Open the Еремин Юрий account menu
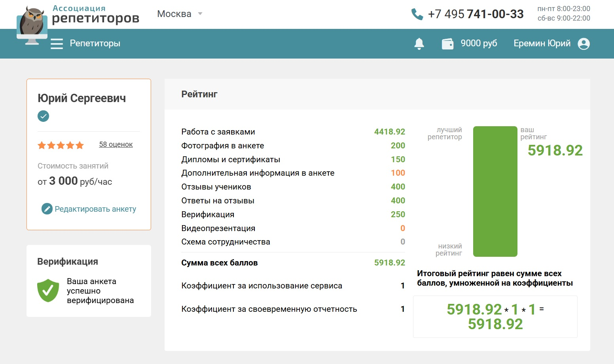The width and height of the screenshot is (614, 364). click(x=542, y=44)
